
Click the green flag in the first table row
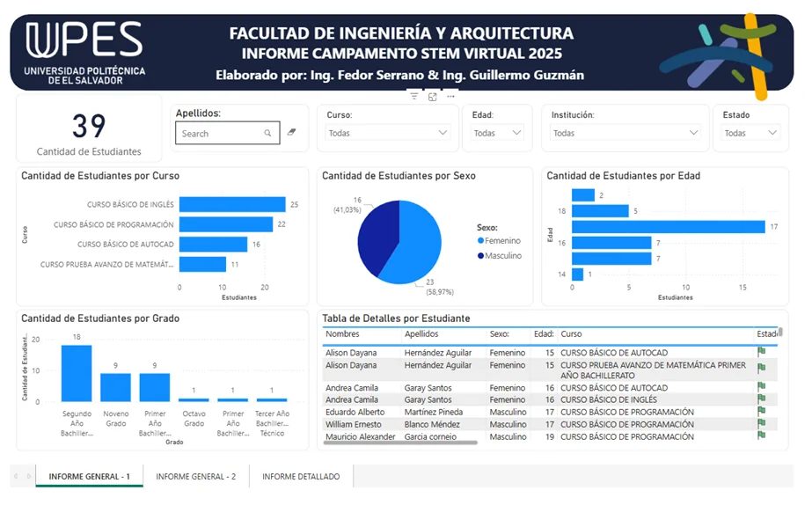click(x=761, y=352)
